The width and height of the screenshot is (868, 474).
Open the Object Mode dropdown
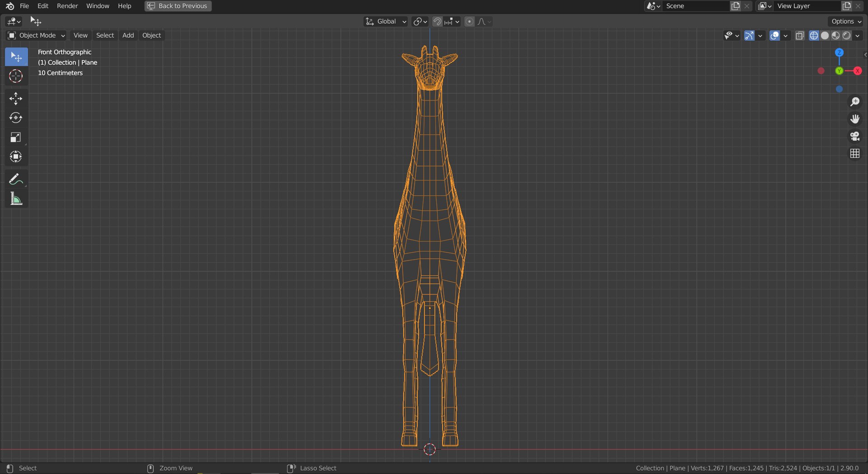[36, 35]
